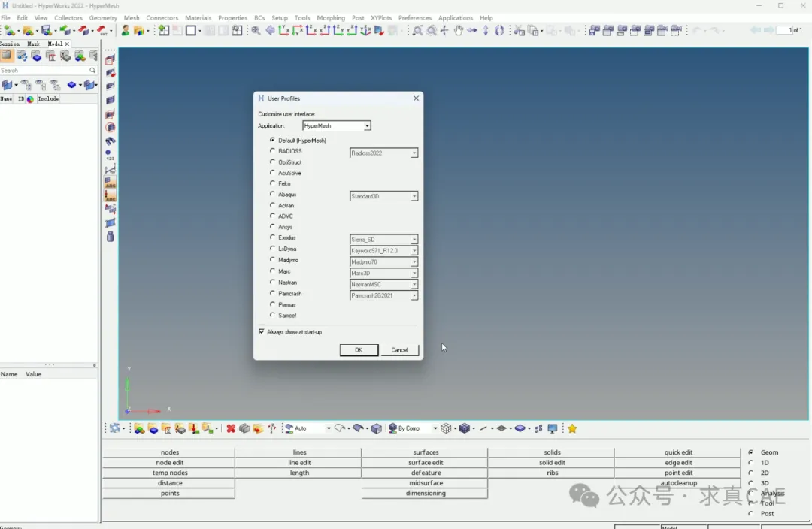Click the page number field
Viewport: 812px width, 529px height.
point(784,30)
